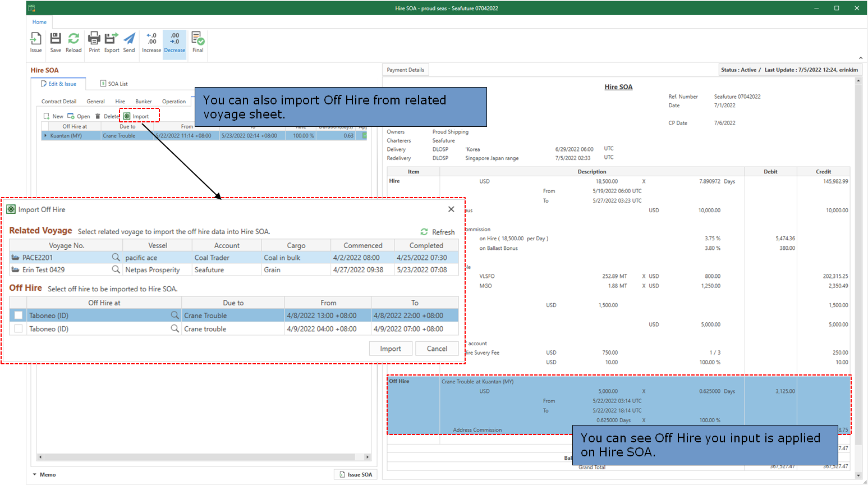Image resolution: width=868 pixels, height=485 pixels.
Task: Open the selected off hire entry
Action: click(x=79, y=116)
